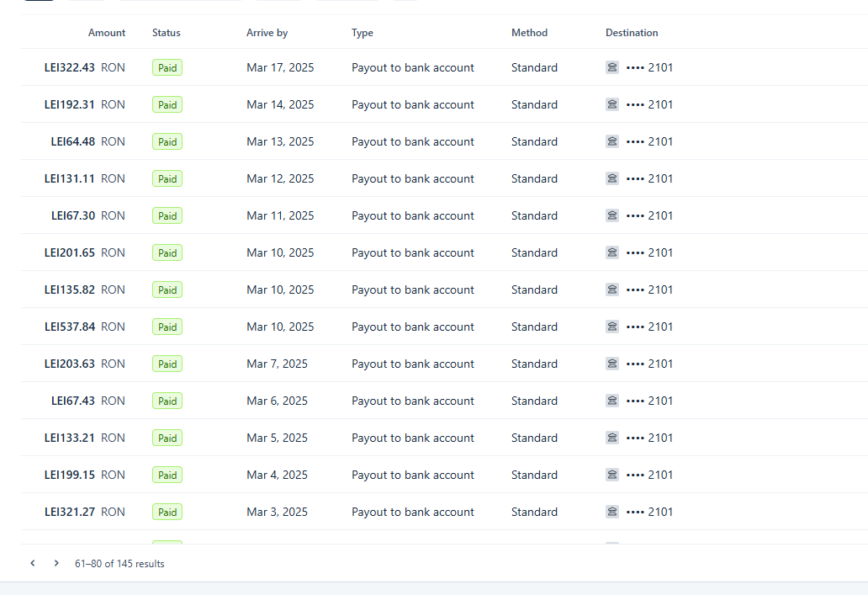Open the LEI322.43 payout amount
This screenshot has width=868, height=595.
[69, 67]
